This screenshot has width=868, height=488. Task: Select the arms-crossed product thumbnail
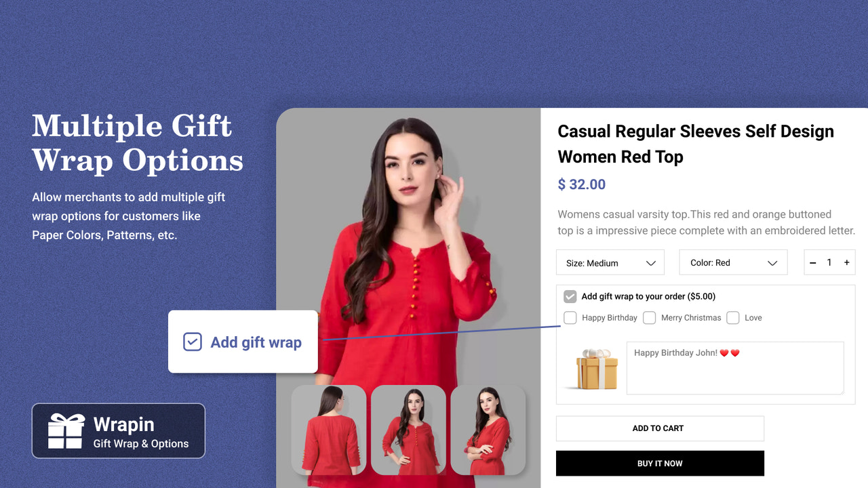tap(488, 430)
